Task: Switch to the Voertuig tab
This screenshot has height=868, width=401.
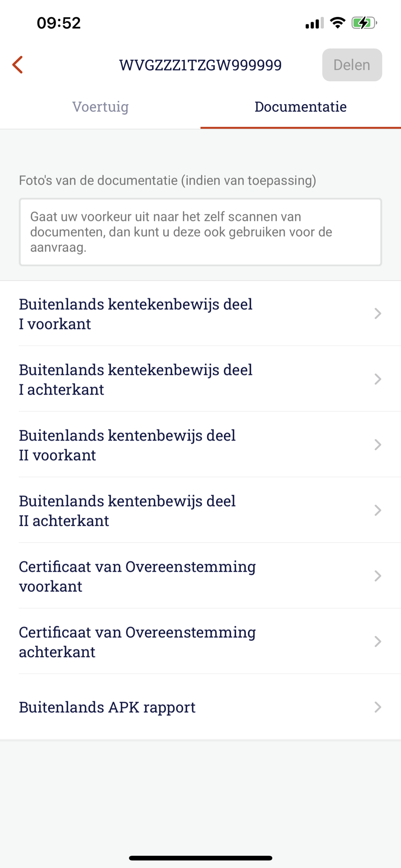Action: 100,107
